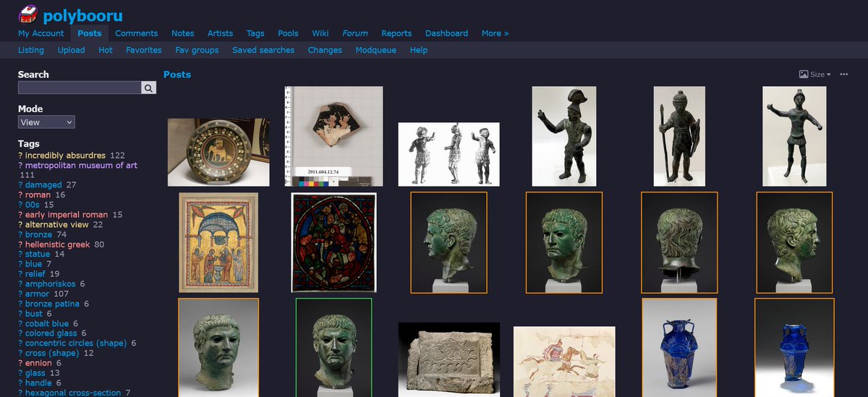Open the three-dot options menu

point(843,74)
